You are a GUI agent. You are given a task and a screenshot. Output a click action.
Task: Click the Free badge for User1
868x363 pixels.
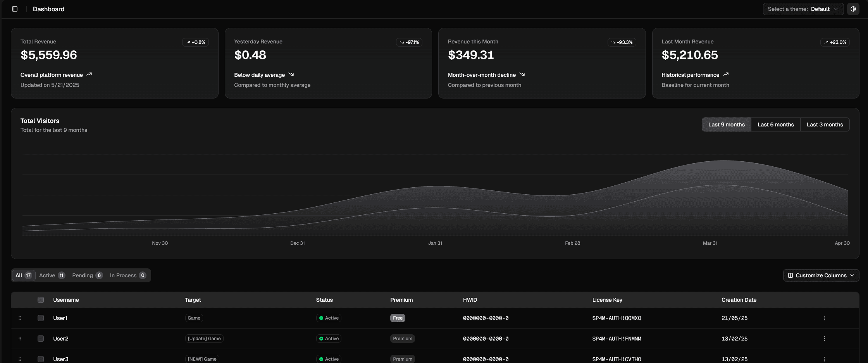398,318
